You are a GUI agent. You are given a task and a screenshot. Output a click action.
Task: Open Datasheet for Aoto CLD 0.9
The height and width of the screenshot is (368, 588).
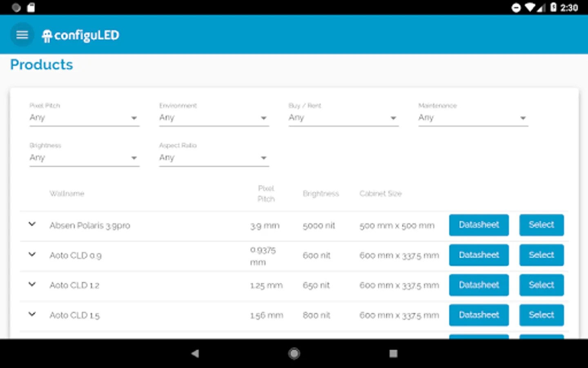[479, 255]
